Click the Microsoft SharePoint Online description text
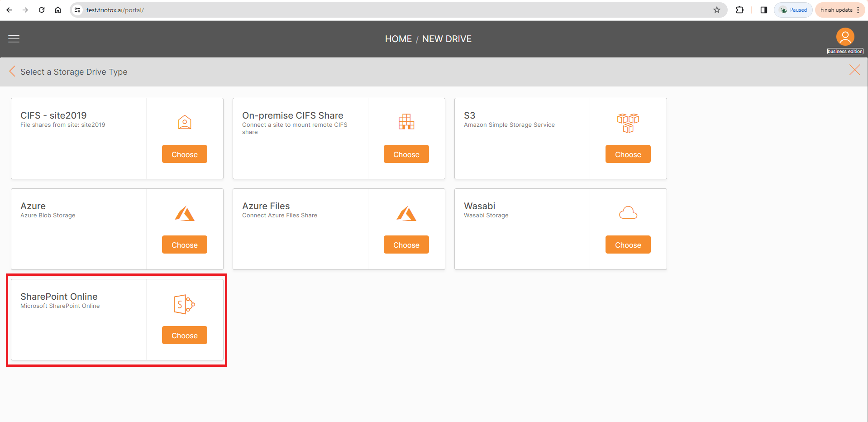 (60, 306)
